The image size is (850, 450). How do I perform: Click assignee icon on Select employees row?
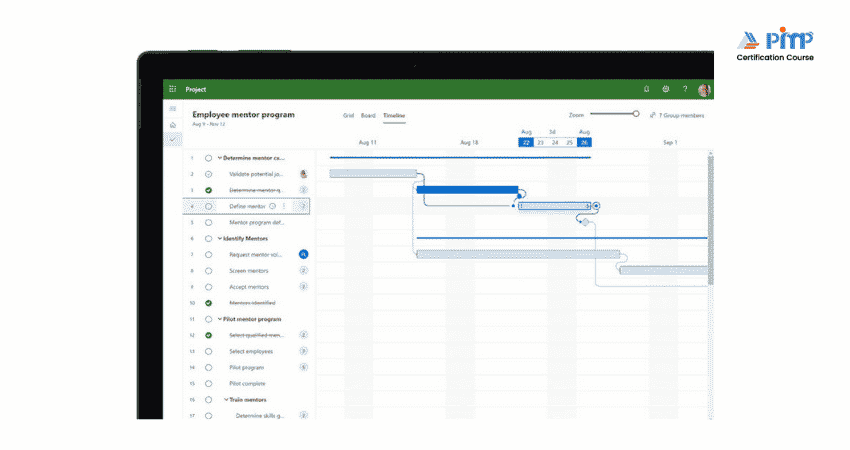[304, 351]
